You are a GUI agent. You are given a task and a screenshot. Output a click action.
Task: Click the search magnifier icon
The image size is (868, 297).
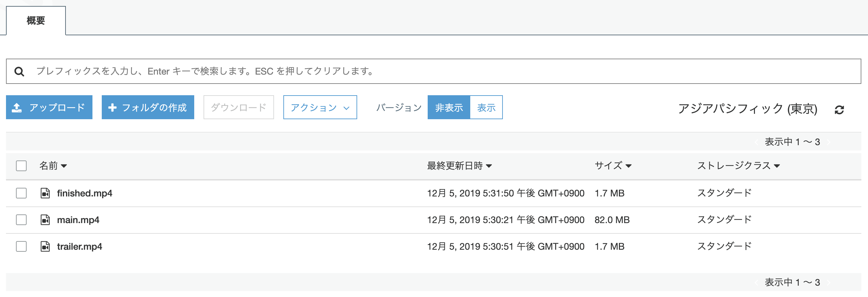pos(19,71)
